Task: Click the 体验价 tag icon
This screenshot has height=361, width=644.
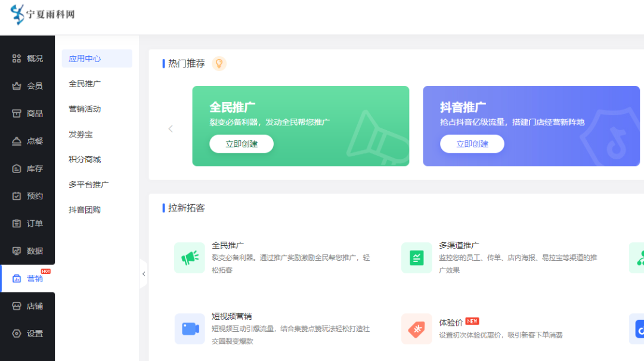Action: click(416, 329)
